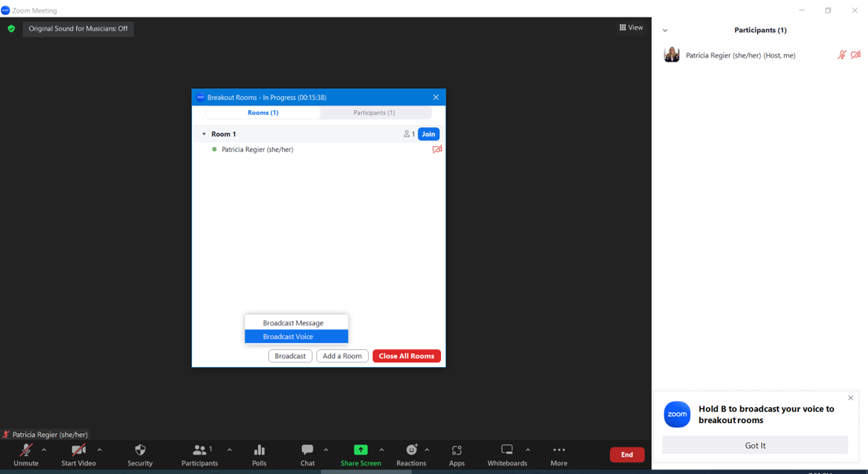Image resolution: width=868 pixels, height=474 pixels.
Task: Click the Join button for Room 1
Action: tap(428, 134)
